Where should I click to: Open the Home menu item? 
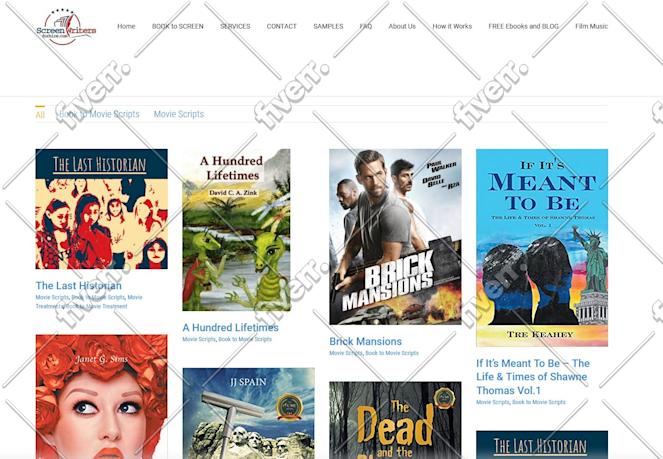coord(126,26)
